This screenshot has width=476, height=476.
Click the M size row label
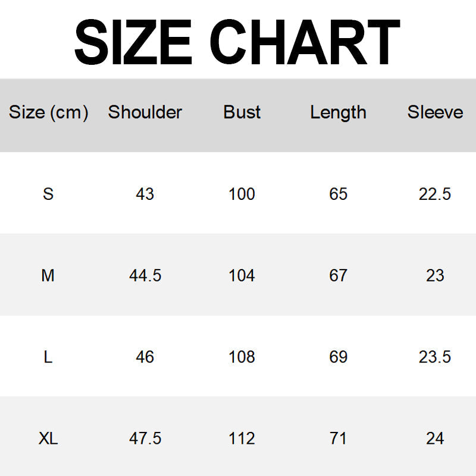48,275
